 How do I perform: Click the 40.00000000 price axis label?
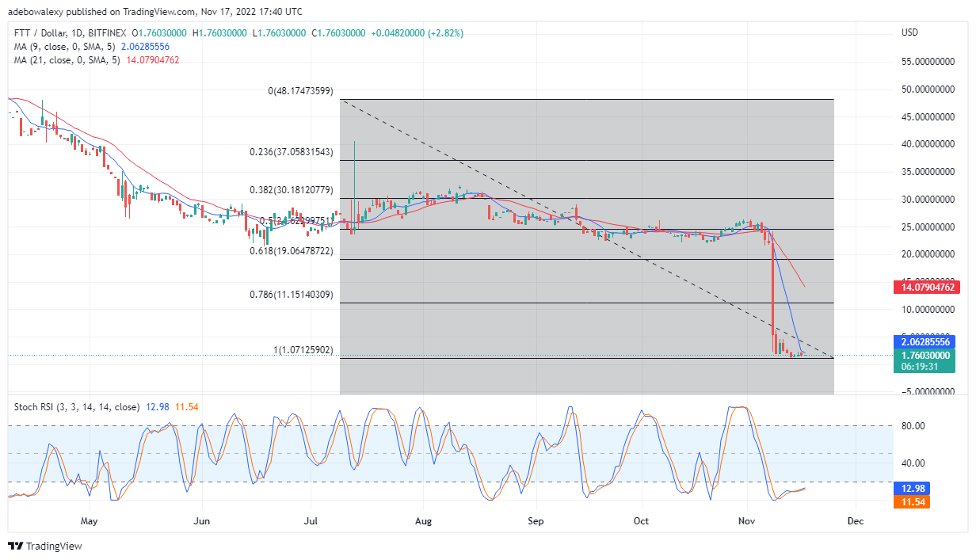[928, 143]
